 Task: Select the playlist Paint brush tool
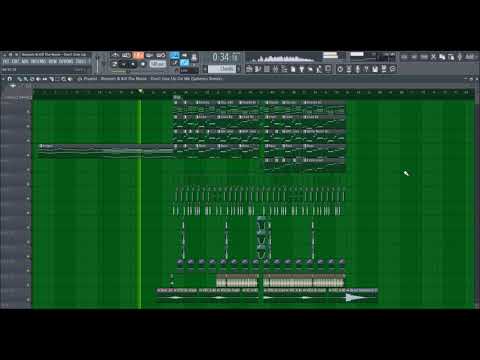26,79
